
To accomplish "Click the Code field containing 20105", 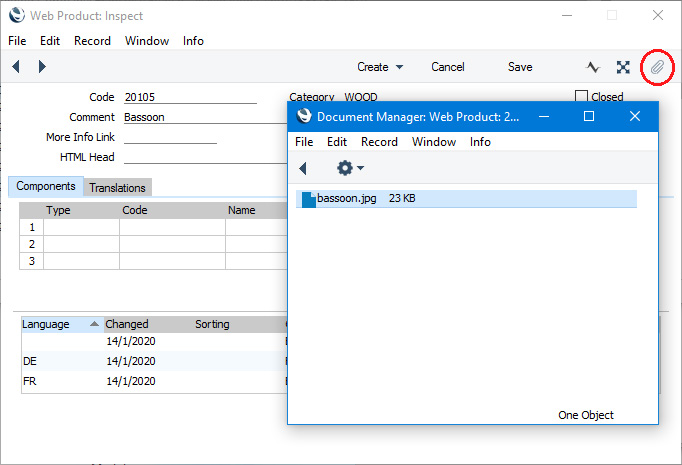I will point(190,97).
